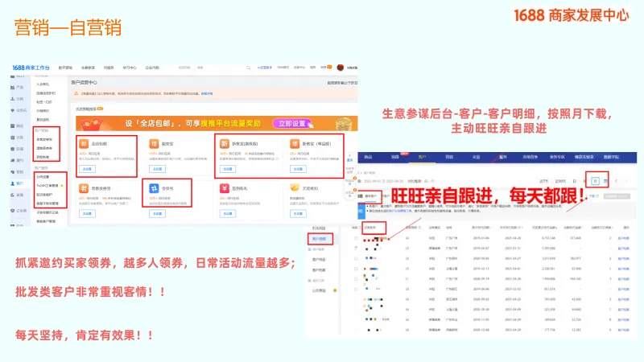Click the 新客宝(单品版) card icon
Screen dimensions: 644x362
coord(295,143)
